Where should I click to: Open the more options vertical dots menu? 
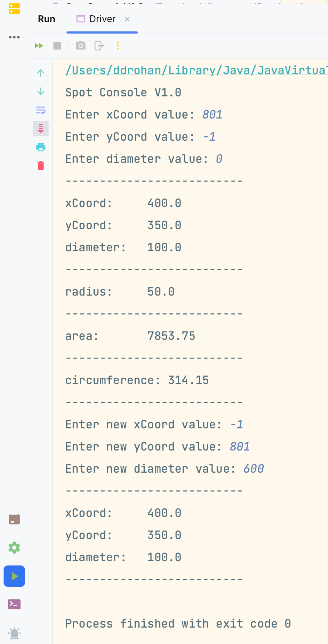118,46
